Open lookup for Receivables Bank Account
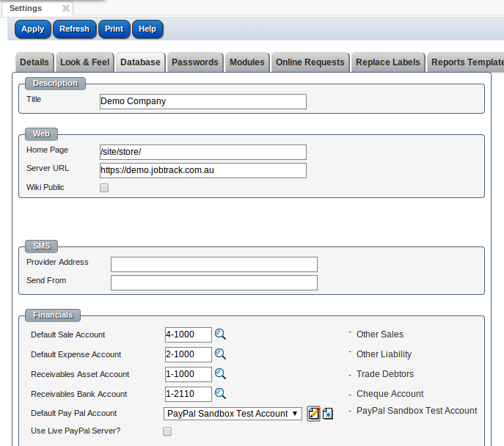The image size is (504, 446). pos(220,394)
